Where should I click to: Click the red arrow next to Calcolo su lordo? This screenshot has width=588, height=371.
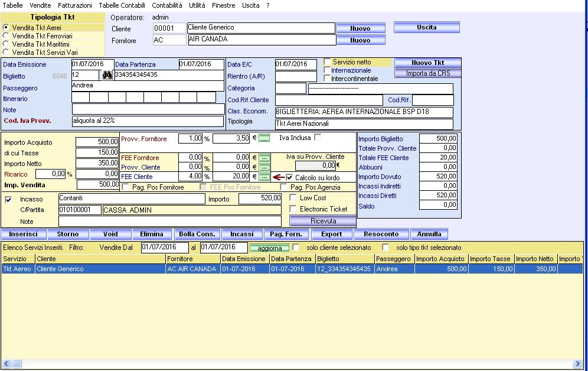point(278,177)
